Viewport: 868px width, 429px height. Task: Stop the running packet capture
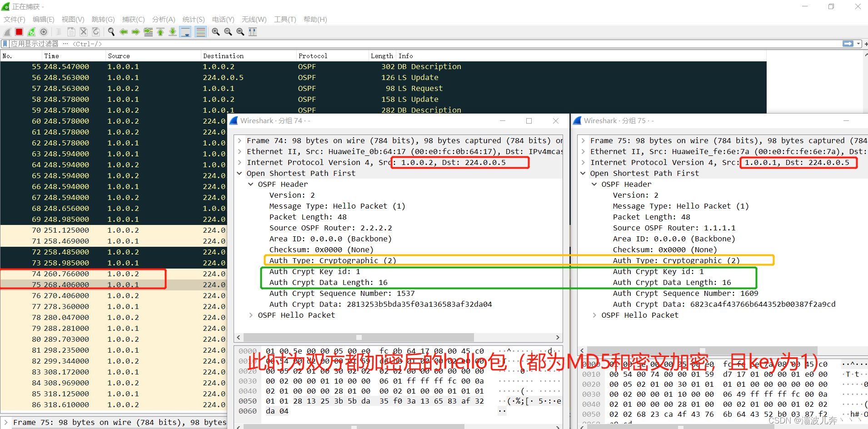pyautogui.click(x=19, y=32)
